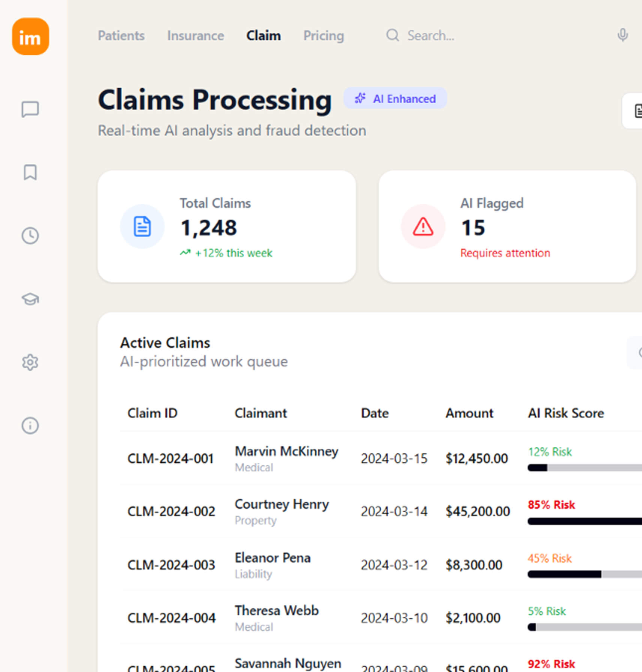The height and width of the screenshot is (672, 642).
Task: Open learning resources via the graduation cap icon
Action: click(30, 299)
